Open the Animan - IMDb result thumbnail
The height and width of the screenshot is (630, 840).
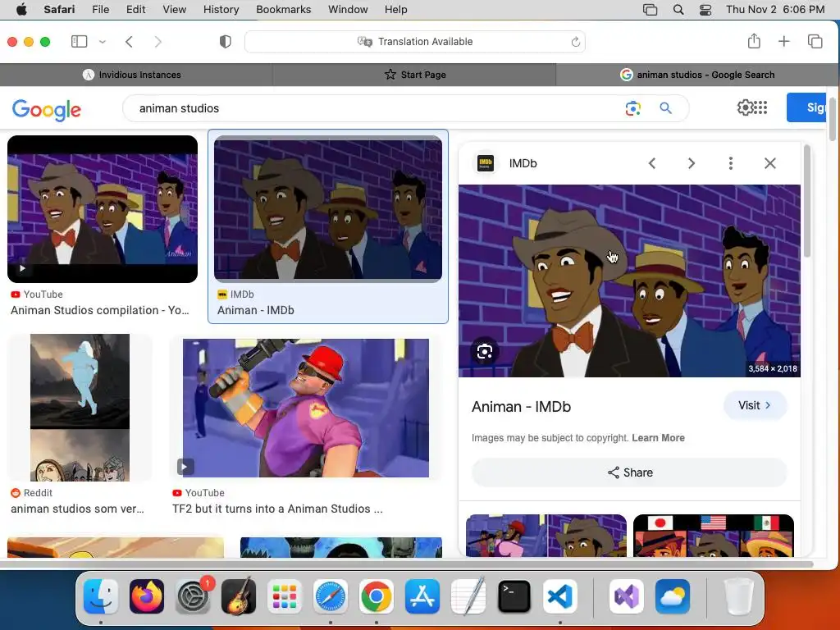[x=328, y=209]
